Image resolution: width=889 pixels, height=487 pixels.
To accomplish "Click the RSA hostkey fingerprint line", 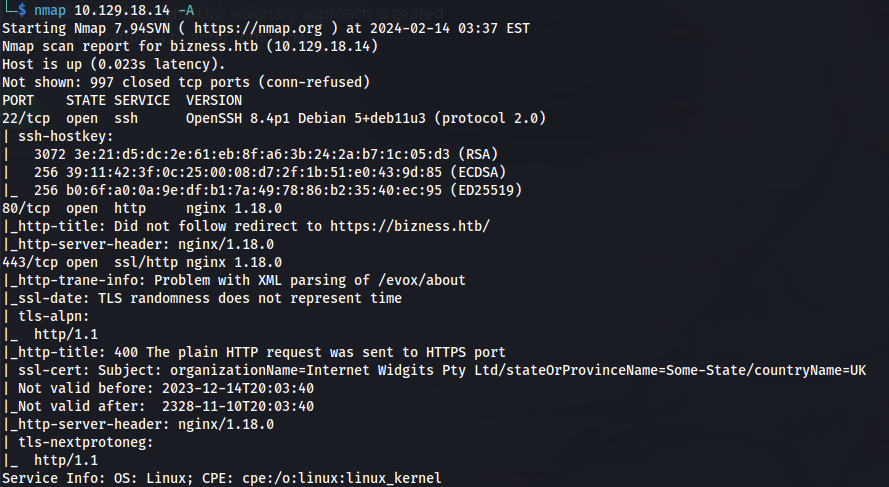I will click(x=266, y=154).
